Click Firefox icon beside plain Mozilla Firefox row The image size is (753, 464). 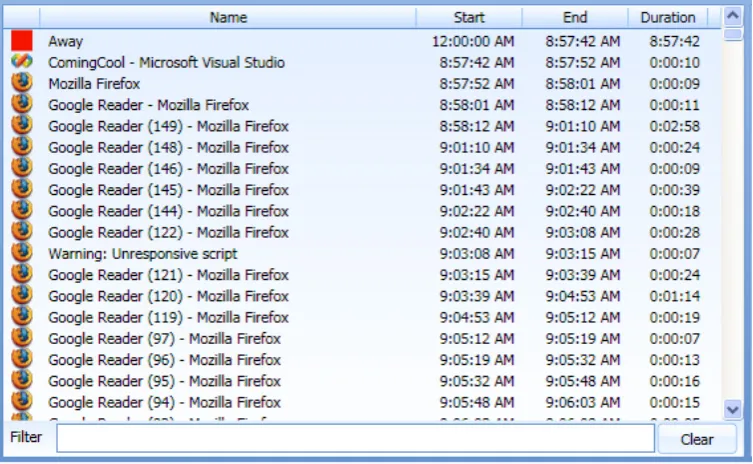[x=22, y=83]
